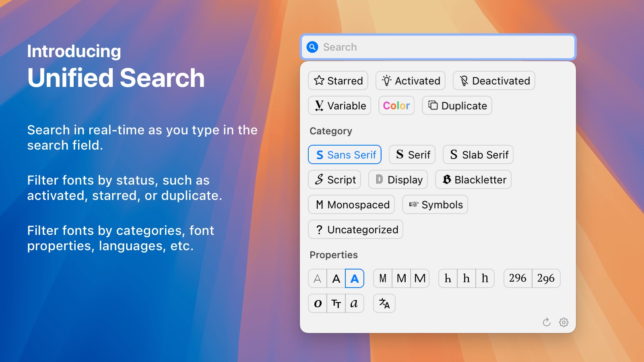Screen dimensions: 644x362
Task: Select the Script category filter
Action: coord(334,180)
